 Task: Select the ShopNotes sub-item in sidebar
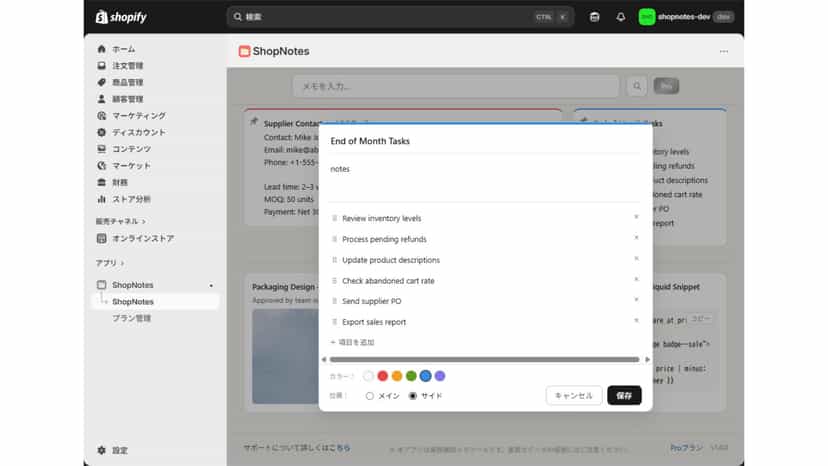[x=156, y=302]
